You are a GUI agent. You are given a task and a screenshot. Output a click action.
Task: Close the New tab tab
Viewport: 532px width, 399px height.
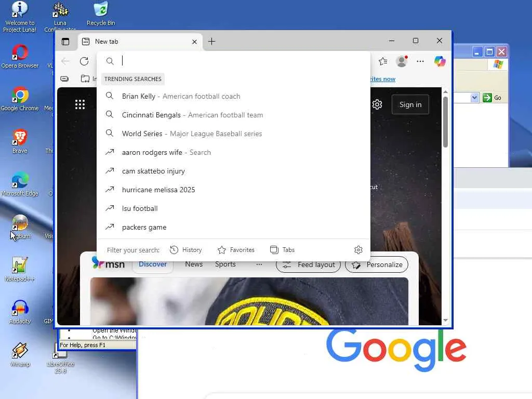(x=194, y=42)
